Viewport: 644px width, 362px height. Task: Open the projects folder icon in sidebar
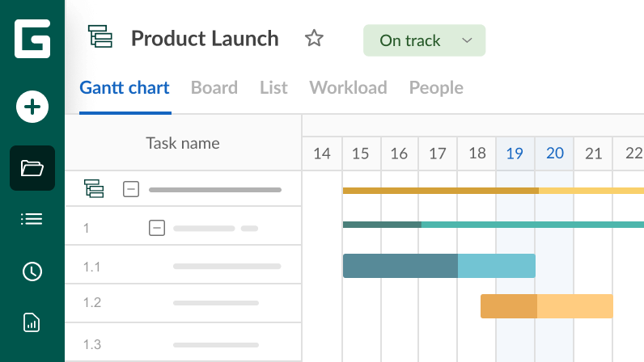click(x=32, y=168)
